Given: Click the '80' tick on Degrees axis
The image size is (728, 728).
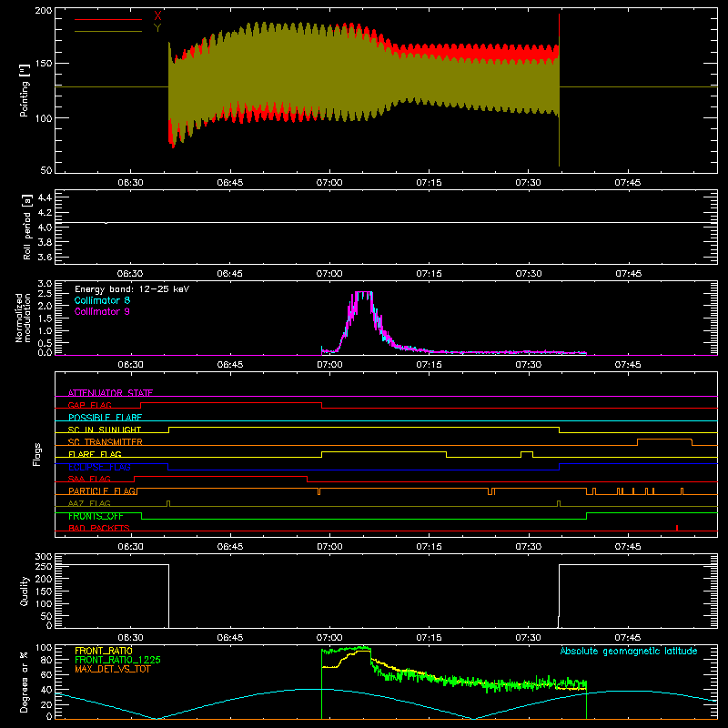Looking at the screenshot, I should [46, 660].
